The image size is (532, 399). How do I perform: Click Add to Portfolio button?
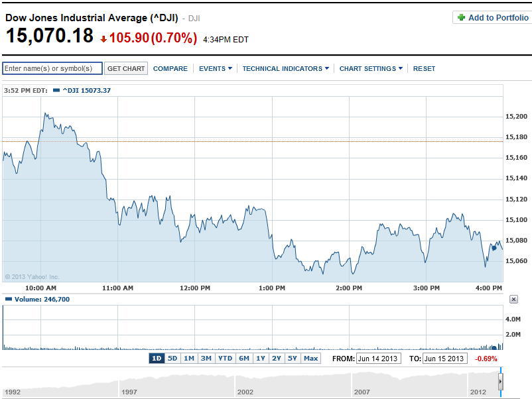pos(492,18)
